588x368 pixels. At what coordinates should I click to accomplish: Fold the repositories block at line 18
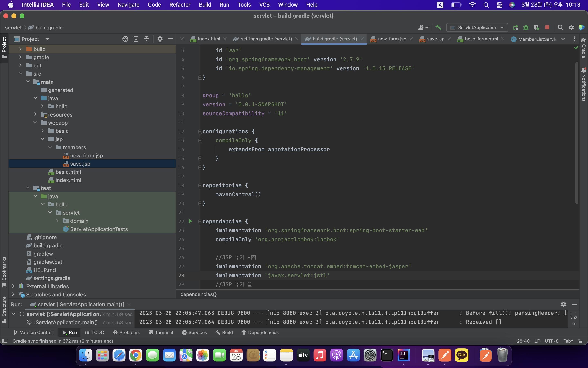200,186
